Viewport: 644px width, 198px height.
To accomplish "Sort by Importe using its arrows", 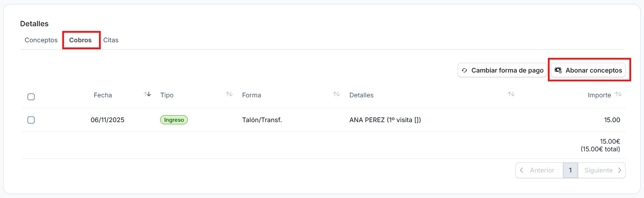I will coord(618,94).
